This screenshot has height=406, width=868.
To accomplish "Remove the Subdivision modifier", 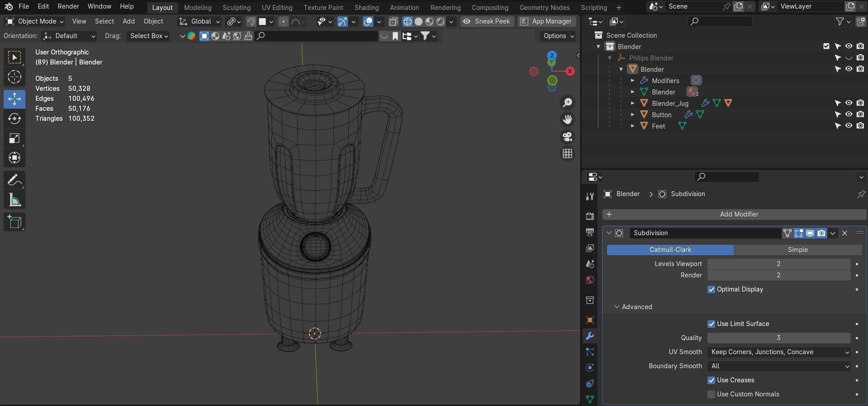I will click(x=844, y=233).
